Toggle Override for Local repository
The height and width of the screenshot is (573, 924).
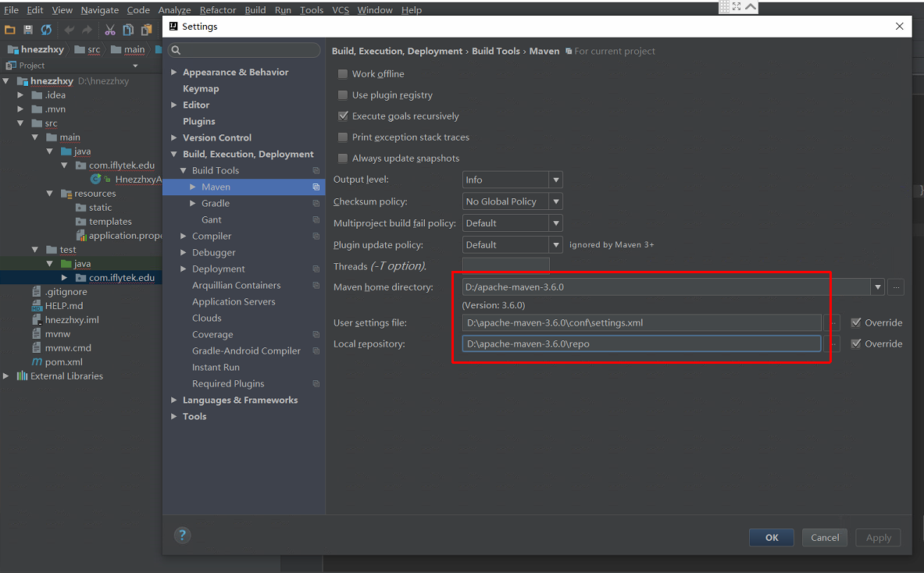pos(855,344)
